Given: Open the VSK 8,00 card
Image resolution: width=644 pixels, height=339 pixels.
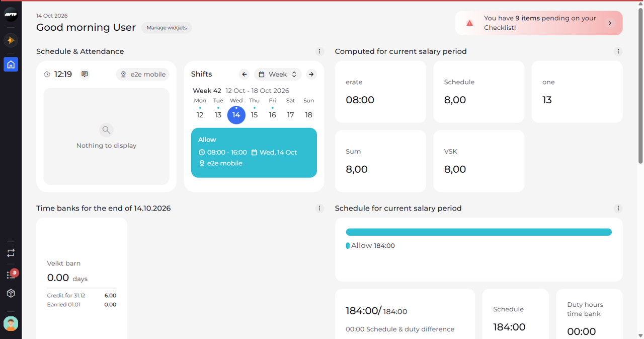Looking at the screenshot, I should 478,161.
